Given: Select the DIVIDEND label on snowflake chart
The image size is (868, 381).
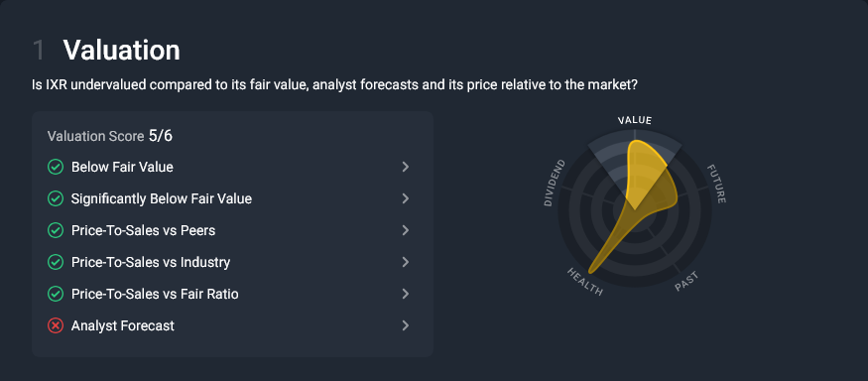Looking at the screenshot, I should 555,184.
